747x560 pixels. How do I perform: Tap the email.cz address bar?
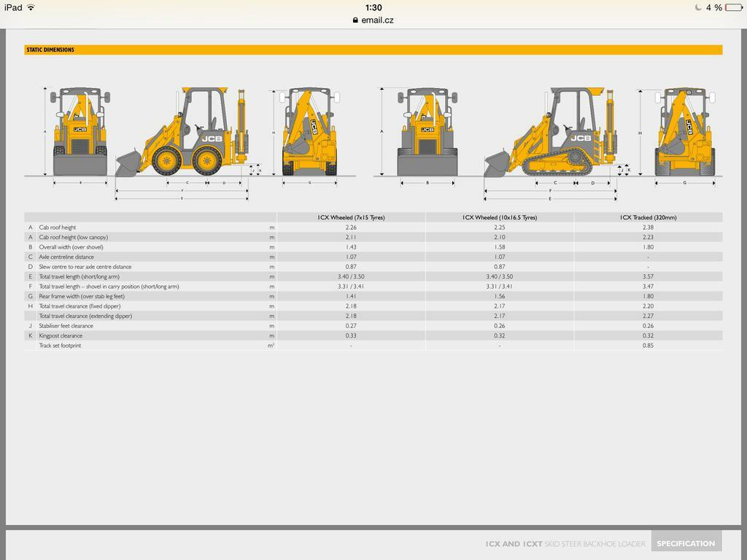coord(373,20)
